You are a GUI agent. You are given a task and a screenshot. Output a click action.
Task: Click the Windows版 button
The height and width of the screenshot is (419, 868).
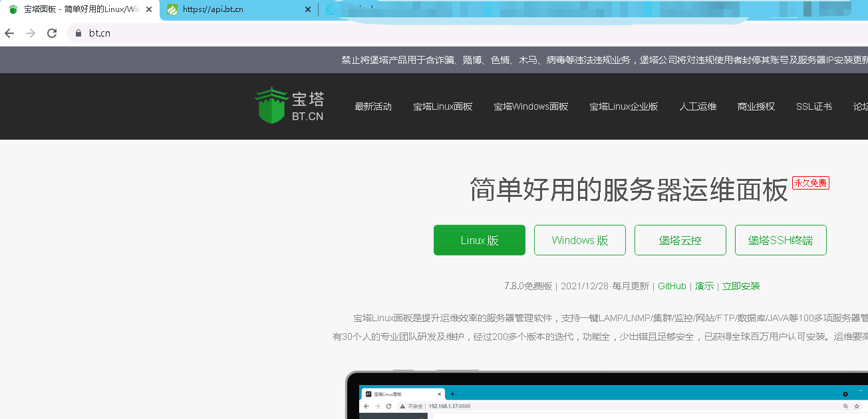click(580, 240)
